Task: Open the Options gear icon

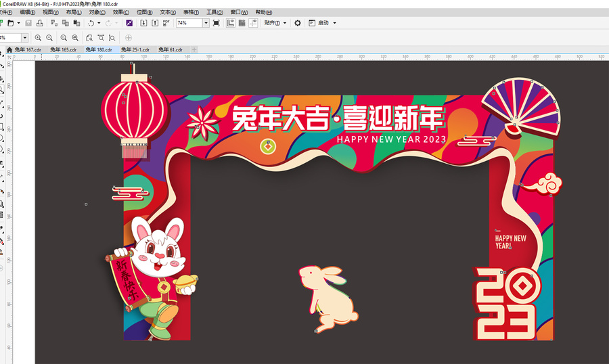Action: pyautogui.click(x=298, y=23)
